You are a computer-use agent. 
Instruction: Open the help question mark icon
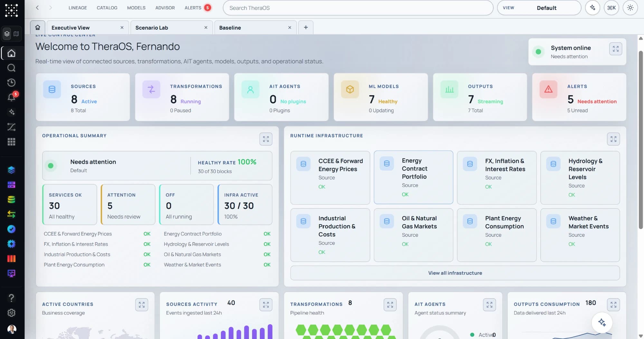[11, 298]
